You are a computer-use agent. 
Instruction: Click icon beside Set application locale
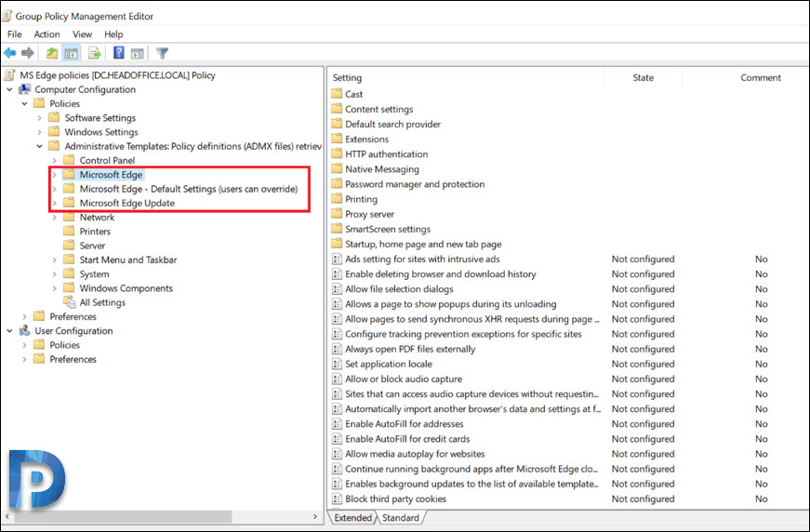(x=337, y=365)
